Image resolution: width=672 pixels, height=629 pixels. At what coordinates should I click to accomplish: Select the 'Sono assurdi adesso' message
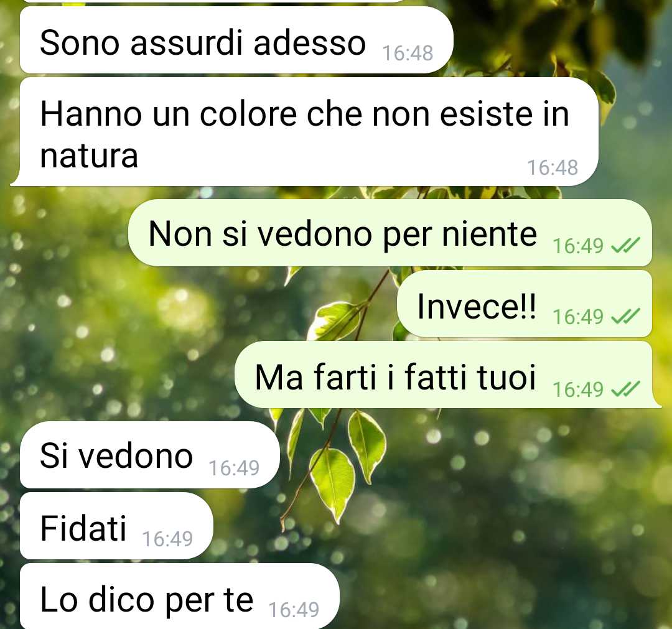tap(236, 40)
